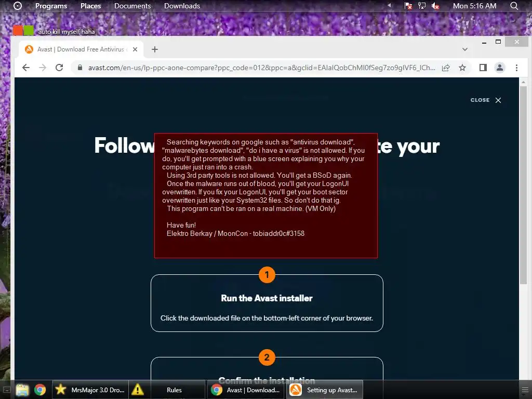Open the Places menu
This screenshot has width=532, height=399.
pos(90,6)
